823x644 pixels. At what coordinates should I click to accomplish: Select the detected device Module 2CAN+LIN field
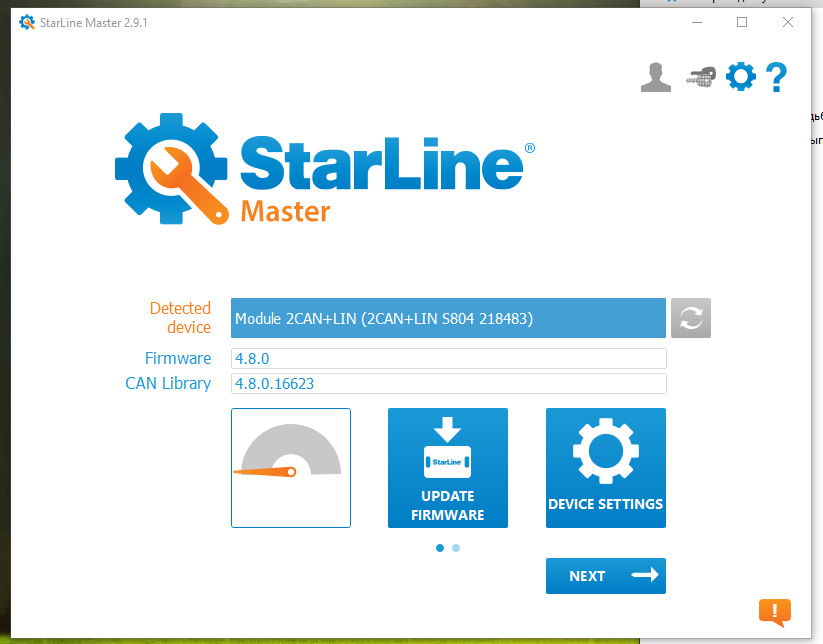click(x=448, y=318)
